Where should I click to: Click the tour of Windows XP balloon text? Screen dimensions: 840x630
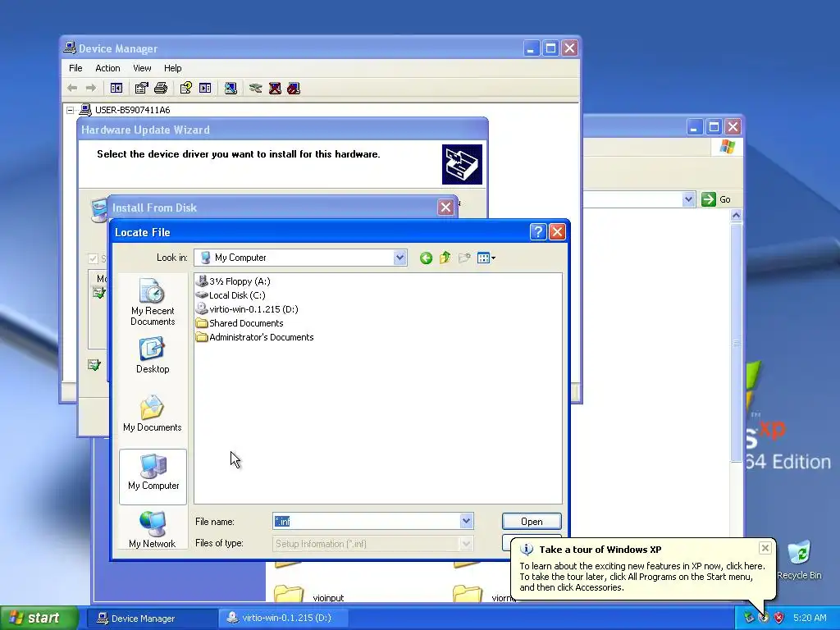(642, 577)
